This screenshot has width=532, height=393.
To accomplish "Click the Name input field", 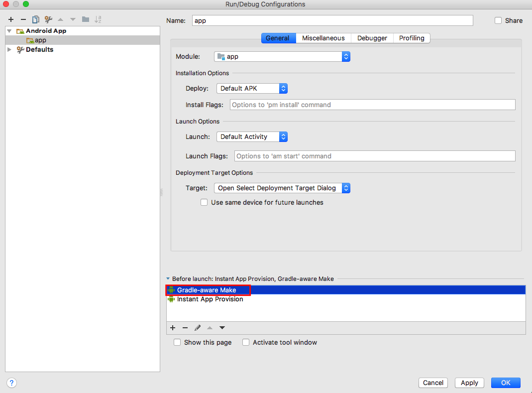I will (332, 20).
